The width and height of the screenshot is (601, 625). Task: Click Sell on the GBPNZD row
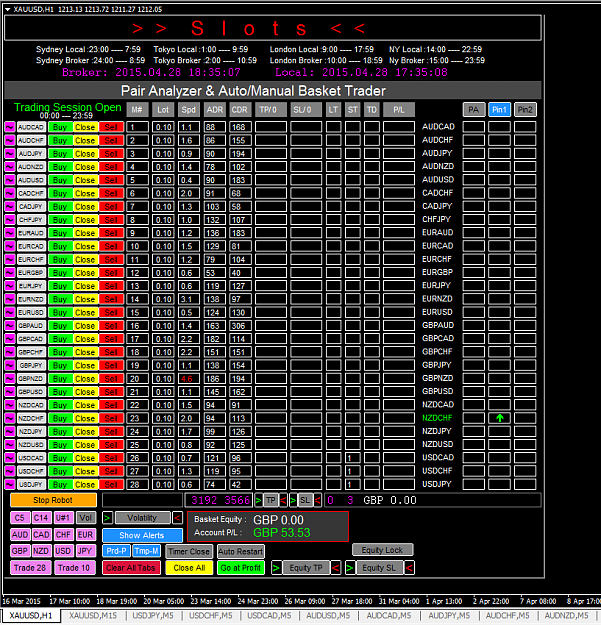(x=111, y=379)
